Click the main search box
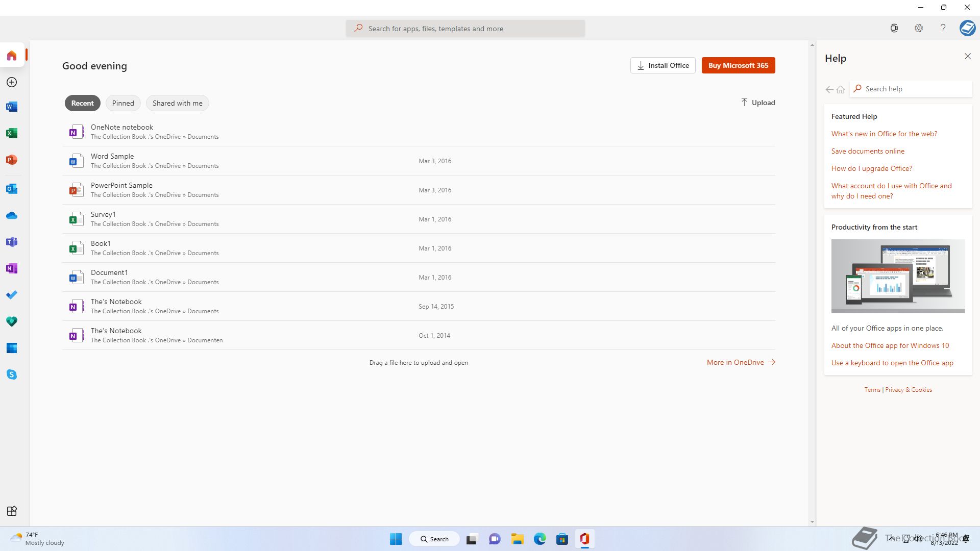Viewport: 980px width, 551px height. pyautogui.click(x=465, y=29)
